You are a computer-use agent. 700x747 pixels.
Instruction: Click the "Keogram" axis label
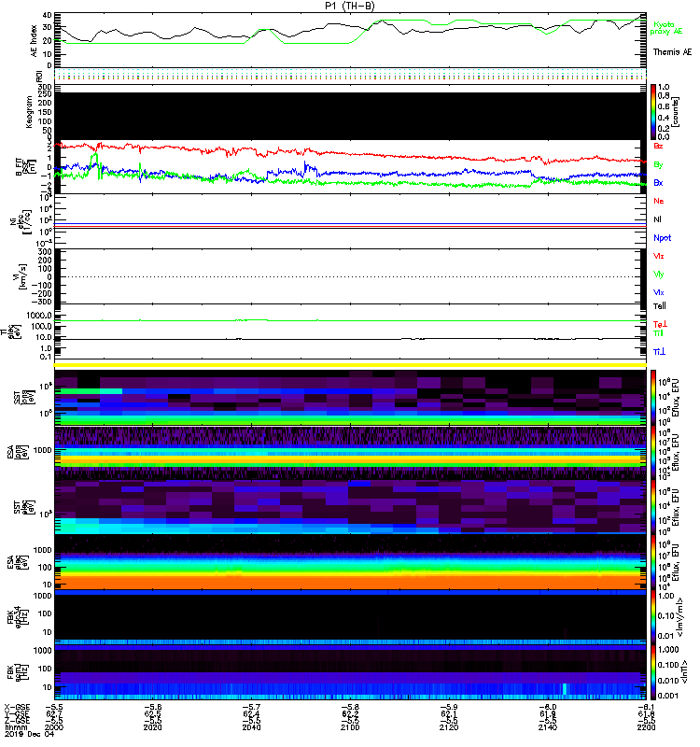[x=29, y=111]
